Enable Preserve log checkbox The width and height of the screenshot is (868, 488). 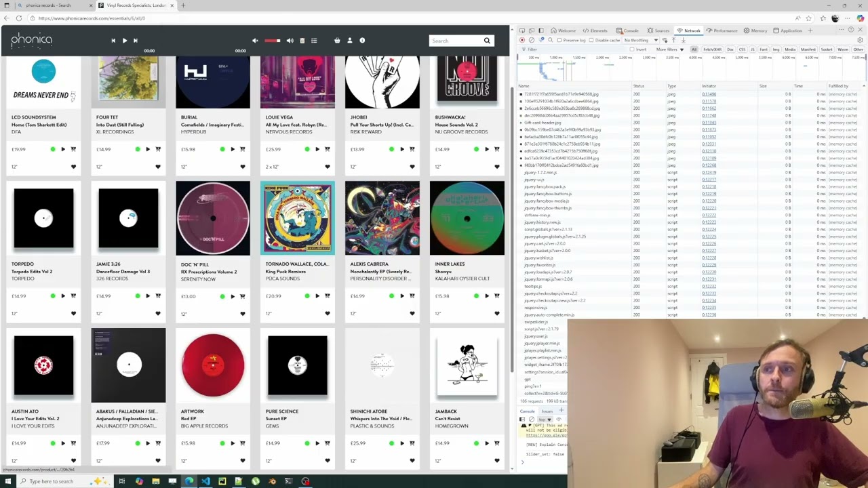click(561, 40)
